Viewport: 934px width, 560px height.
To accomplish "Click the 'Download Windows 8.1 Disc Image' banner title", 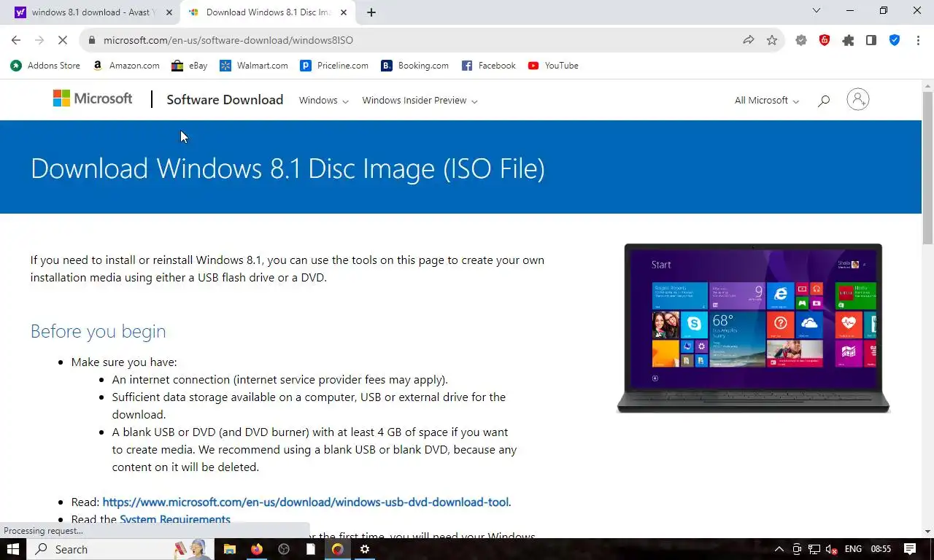I will pos(287,168).
